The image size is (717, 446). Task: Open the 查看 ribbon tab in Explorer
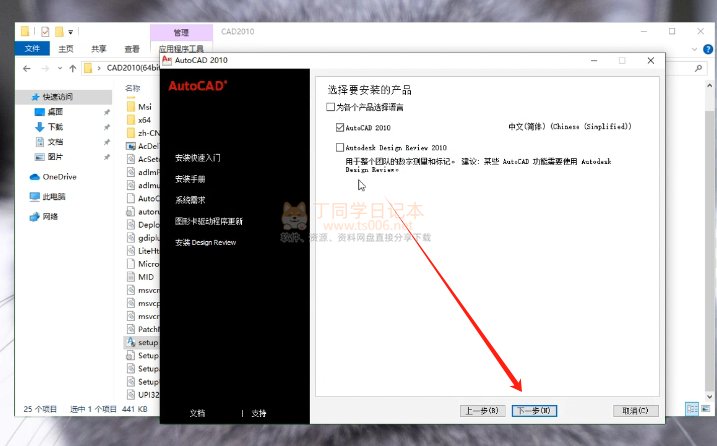pyautogui.click(x=132, y=48)
